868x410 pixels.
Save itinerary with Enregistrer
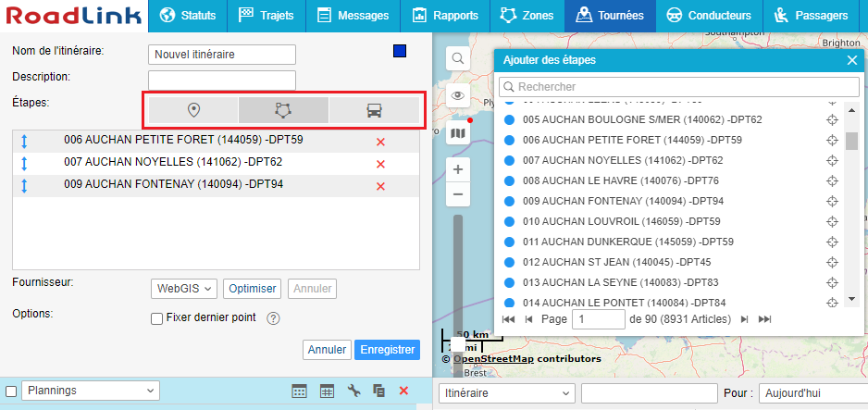tap(388, 350)
